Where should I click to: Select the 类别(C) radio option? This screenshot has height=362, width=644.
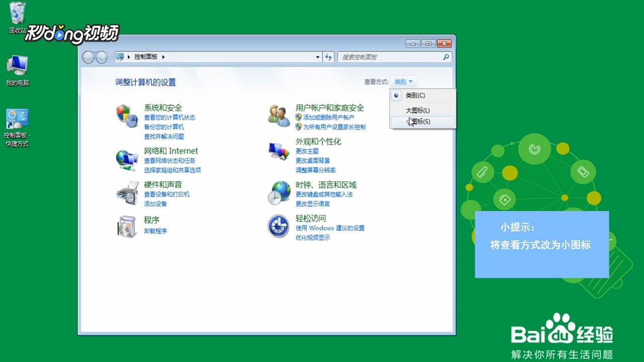click(423, 96)
